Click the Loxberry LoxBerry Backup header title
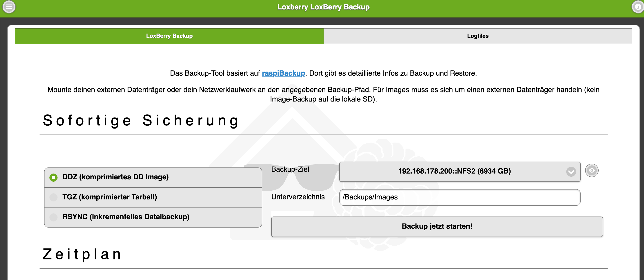 pos(323,7)
